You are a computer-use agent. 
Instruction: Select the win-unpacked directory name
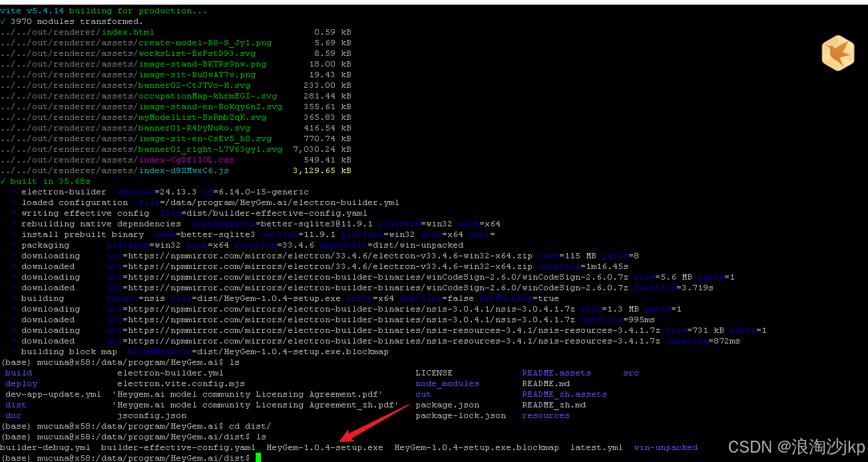click(666, 447)
